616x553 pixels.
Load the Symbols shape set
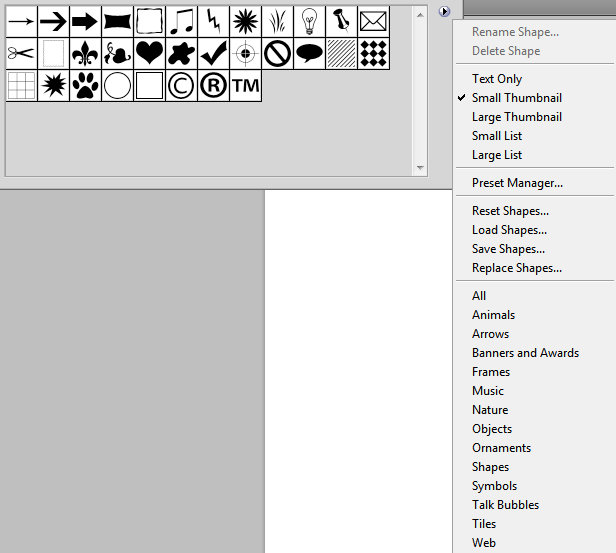[494, 486]
